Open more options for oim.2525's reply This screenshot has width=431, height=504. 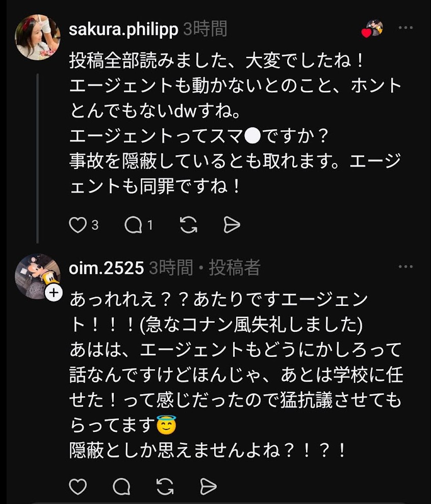pyautogui.click(x=405, y=267)
